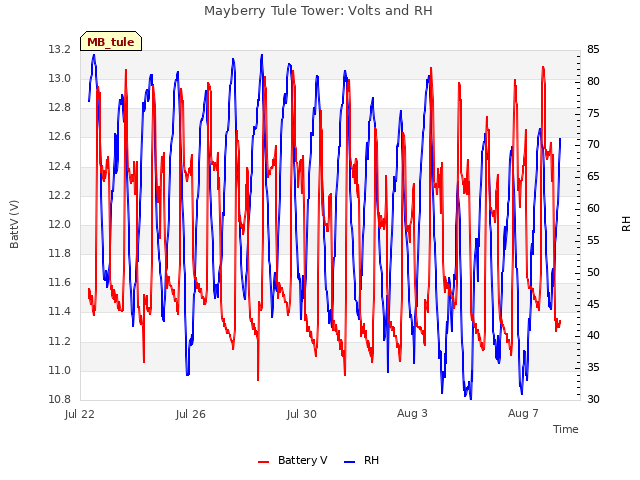
Task: Click the 12.8 voltage tick label
Action: pyautogui.click(x=60, y=108)
